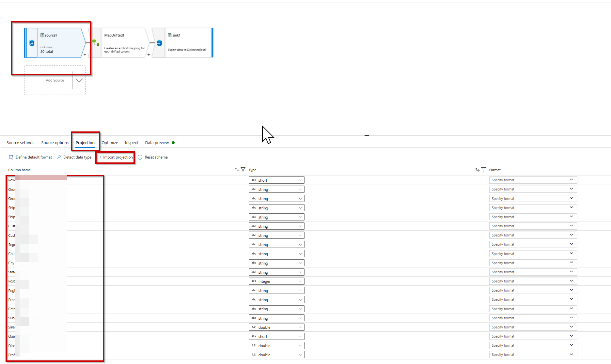Viewport: 611px width, 364px height.
Task: Open State row Specify format dropdown
Action: point(533,272)
